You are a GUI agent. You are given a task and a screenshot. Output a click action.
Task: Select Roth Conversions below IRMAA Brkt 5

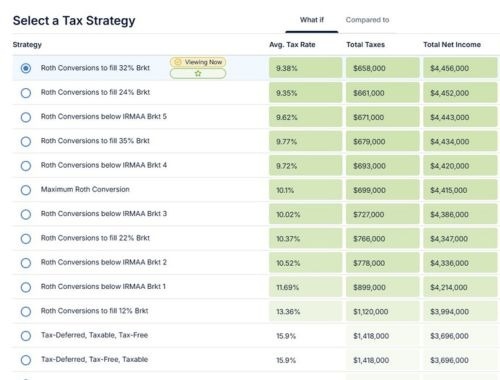pos(26,117)
